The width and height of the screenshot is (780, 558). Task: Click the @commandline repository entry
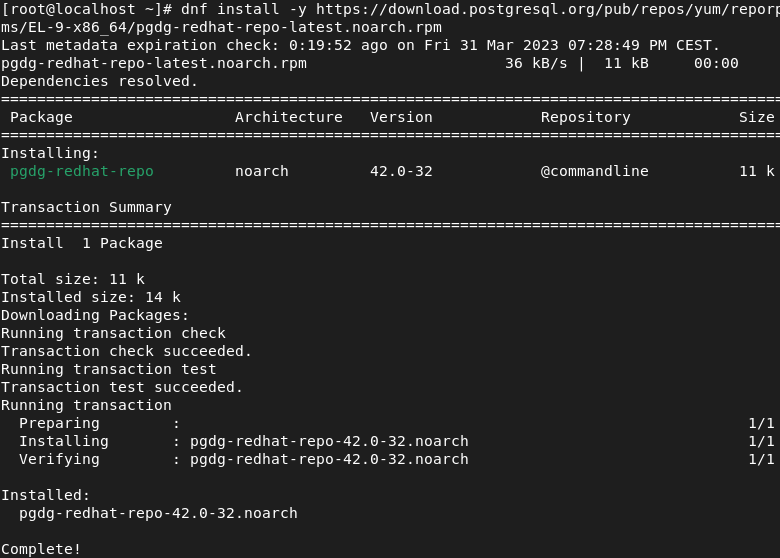(594, 171)
